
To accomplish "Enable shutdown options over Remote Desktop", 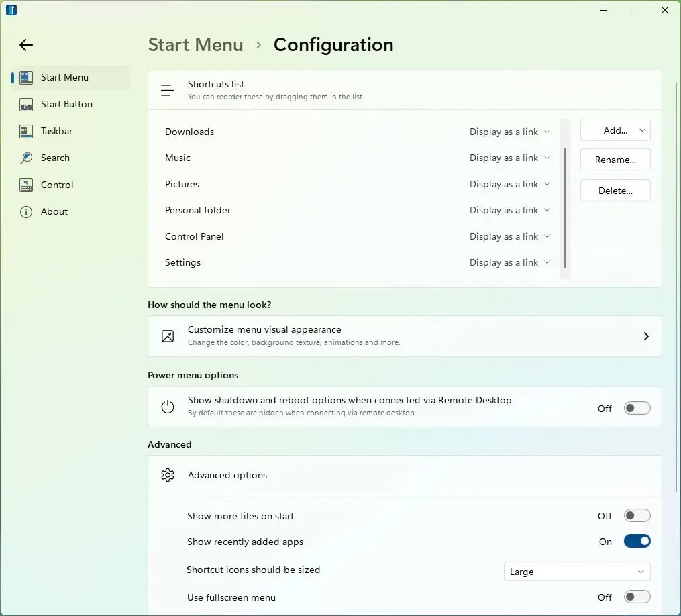I will 636,407.
